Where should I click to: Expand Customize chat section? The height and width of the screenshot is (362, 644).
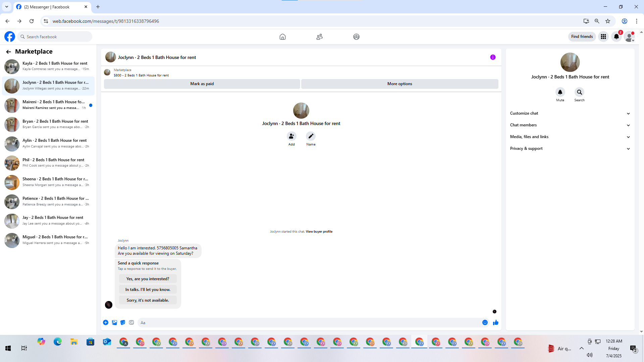570,113
